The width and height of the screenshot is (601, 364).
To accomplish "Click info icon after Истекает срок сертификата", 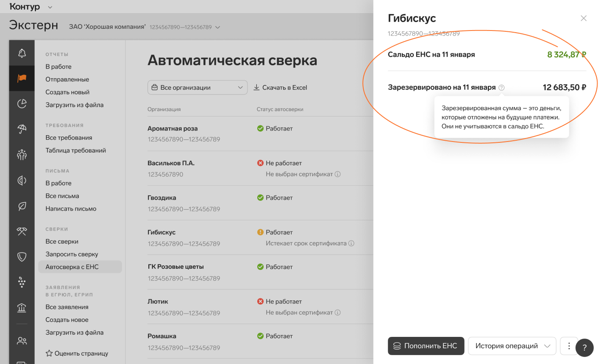I will pos(351,243).
